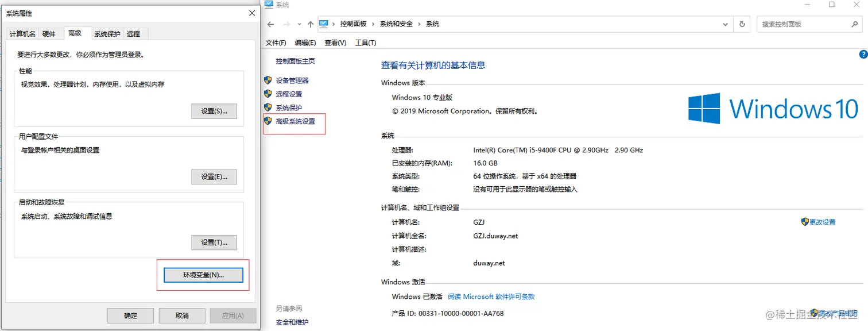Open the 高级系统设置 link
Viewport: 868px width, 331px height.
(x=296, y=122)
